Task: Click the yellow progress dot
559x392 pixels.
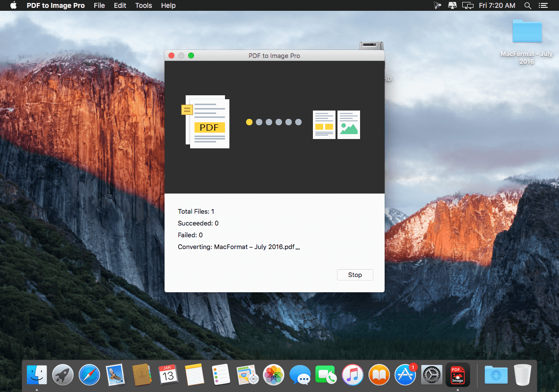Action: pyautogui.click(x=249, y=122)
